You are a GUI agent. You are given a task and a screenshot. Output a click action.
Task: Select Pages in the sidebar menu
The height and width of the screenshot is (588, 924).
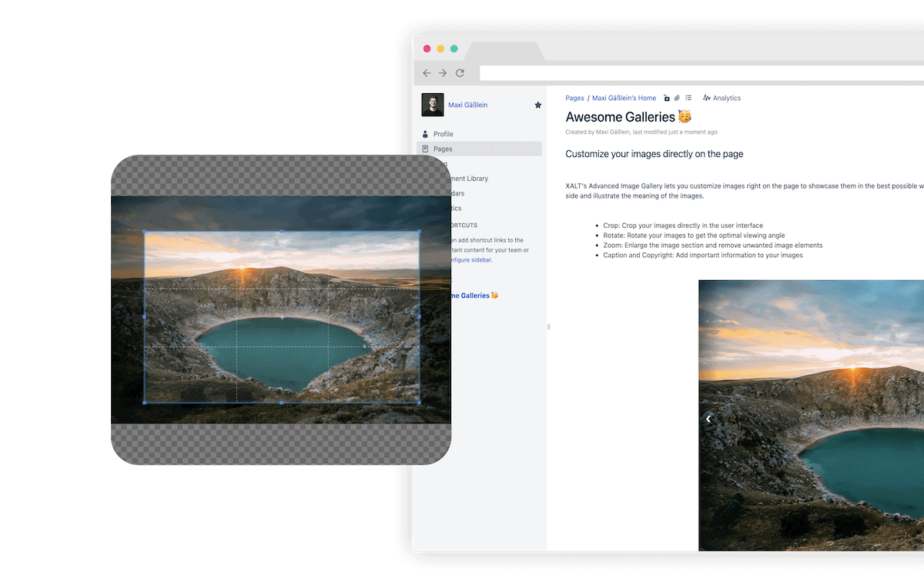pos(445,149)
